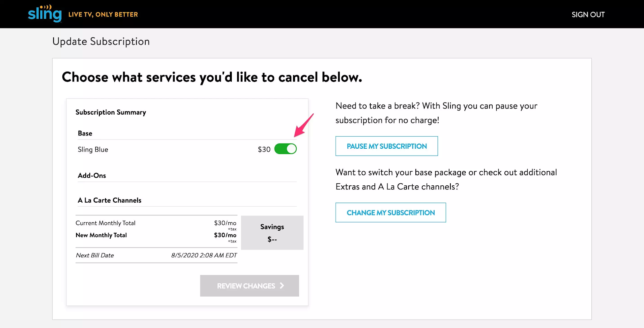Click the Live TV, Only Better tagline
644x328 pixels.
click(103, 14)
